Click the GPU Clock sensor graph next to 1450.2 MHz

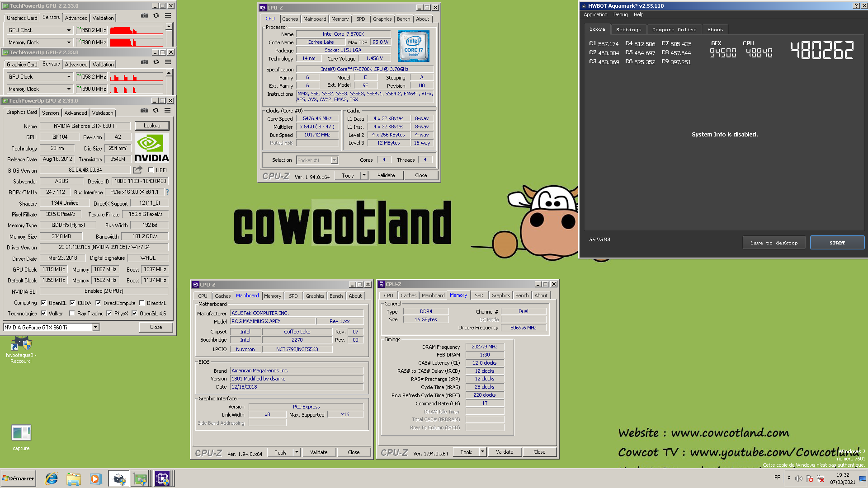[136, 30]
